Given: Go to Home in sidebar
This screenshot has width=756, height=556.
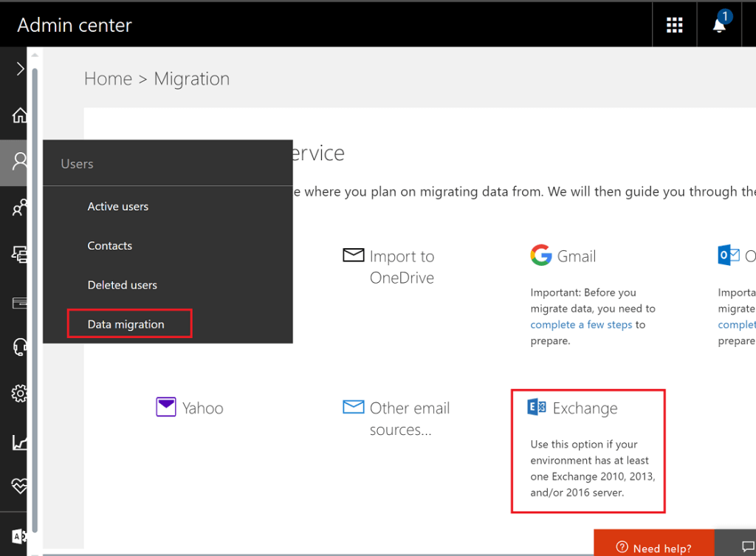Looking at the screenshot, I should 19,115.
